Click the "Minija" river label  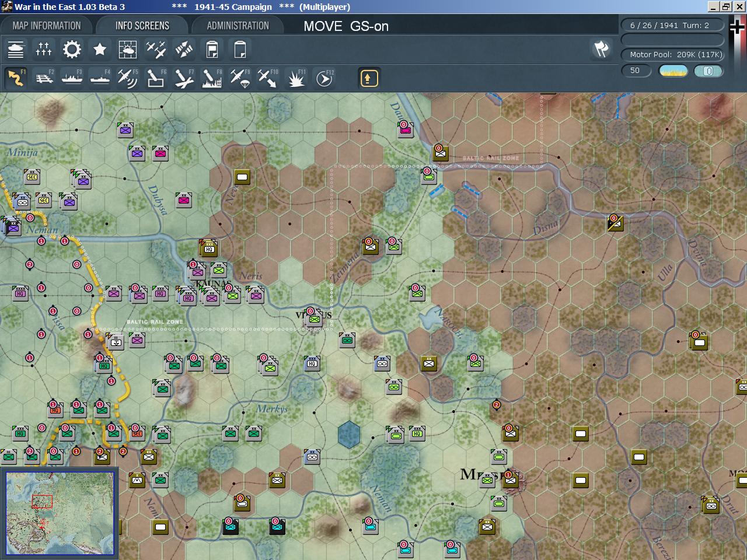(x=22, y=152)
